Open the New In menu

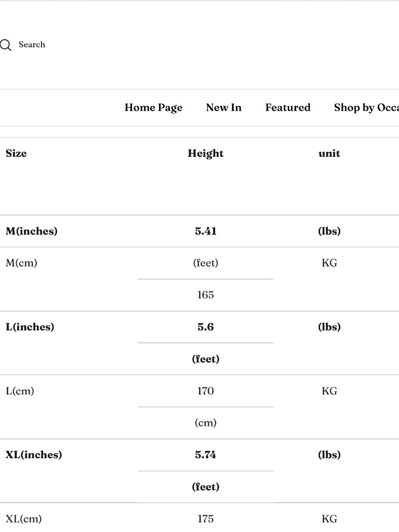point(223,108)
